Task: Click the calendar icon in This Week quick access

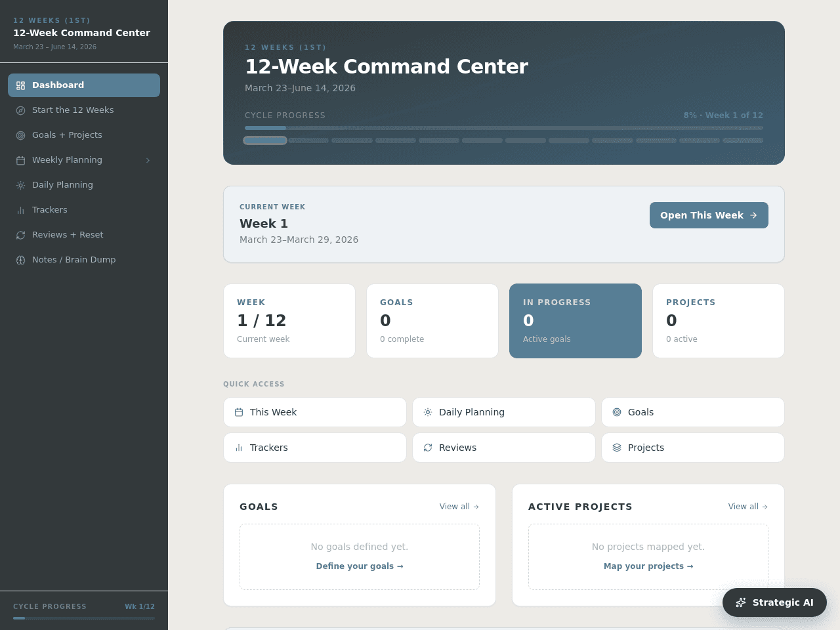Action: click(239, 412)
